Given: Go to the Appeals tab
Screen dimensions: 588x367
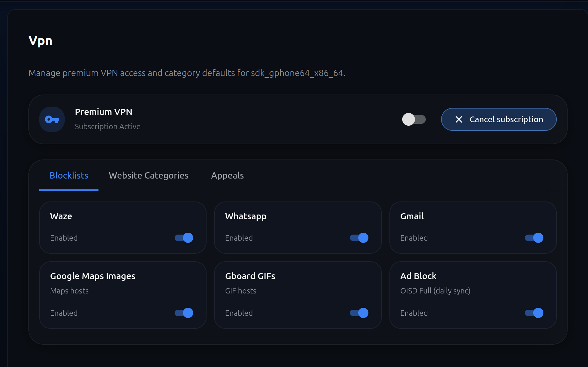Looking at the screenshot, I should 227,175.
